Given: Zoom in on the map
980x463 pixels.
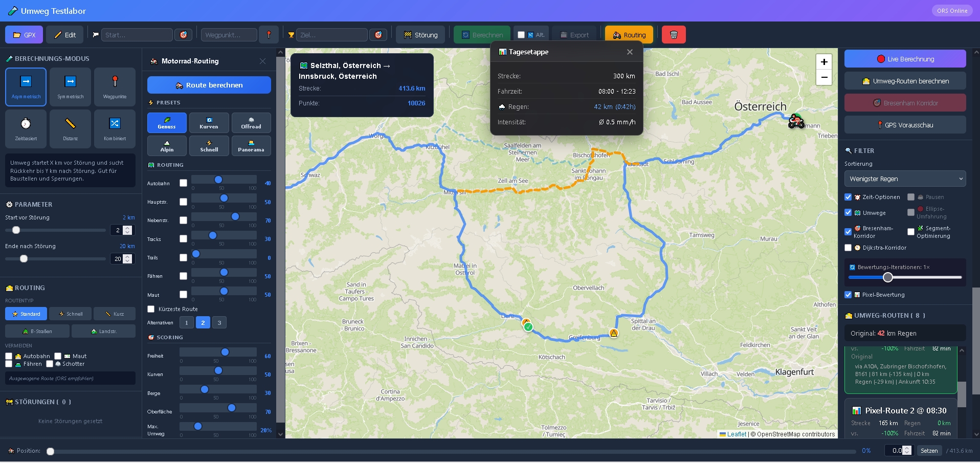Looking at the screenshot, I should pos(823,62).
